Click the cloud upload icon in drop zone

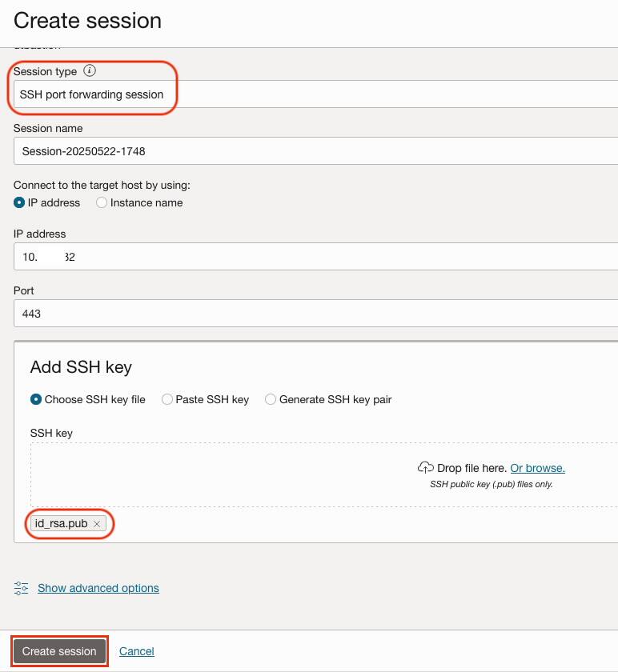tap(426, 468)
